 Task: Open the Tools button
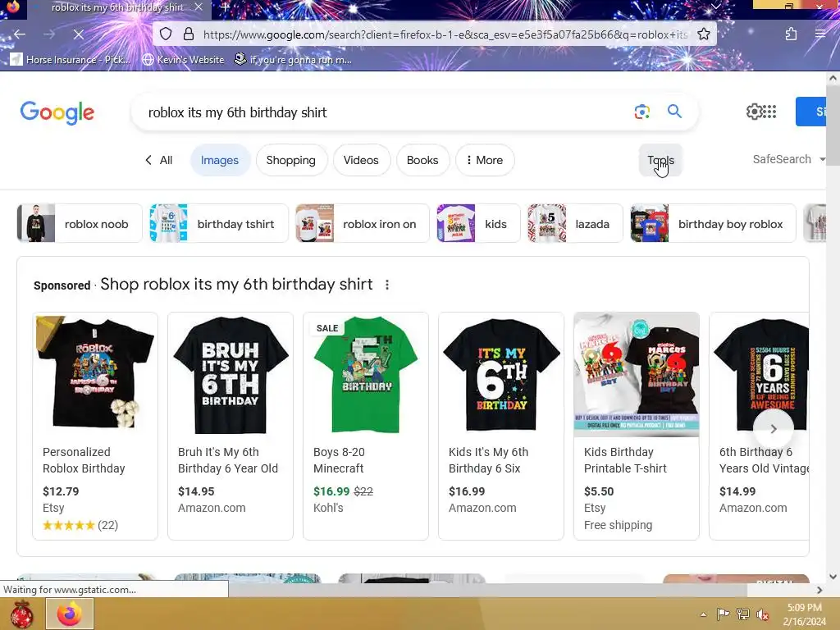click(660, 160)
